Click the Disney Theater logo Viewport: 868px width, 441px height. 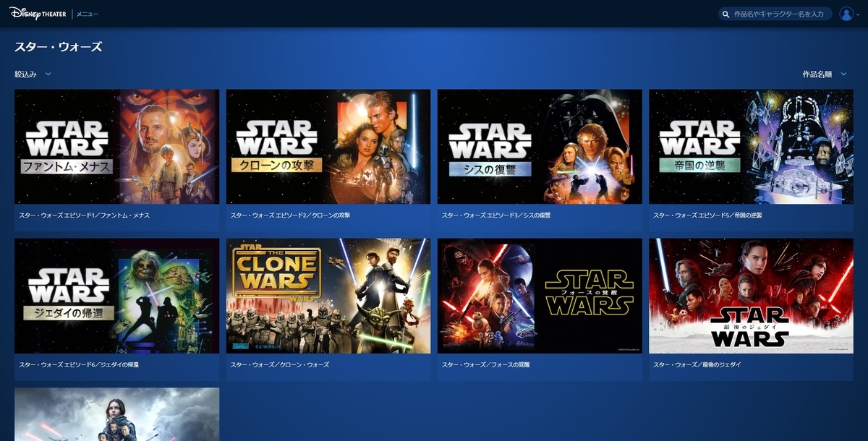point(38,13)
